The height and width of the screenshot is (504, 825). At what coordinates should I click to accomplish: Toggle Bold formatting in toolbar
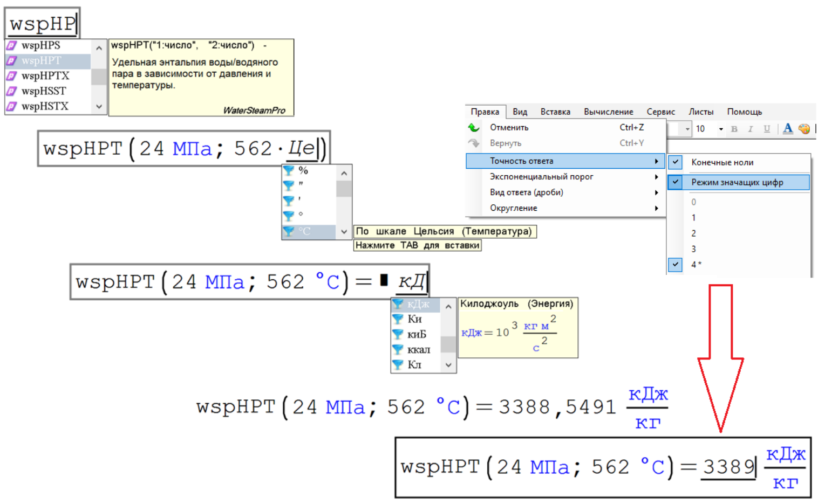coord(734,129)
